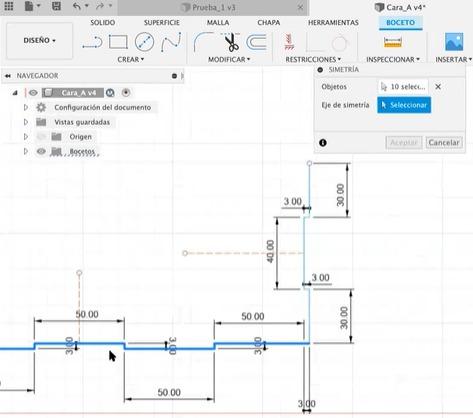
Task: Select the Fillet modify tool
Action: click(x=204, y=42)
